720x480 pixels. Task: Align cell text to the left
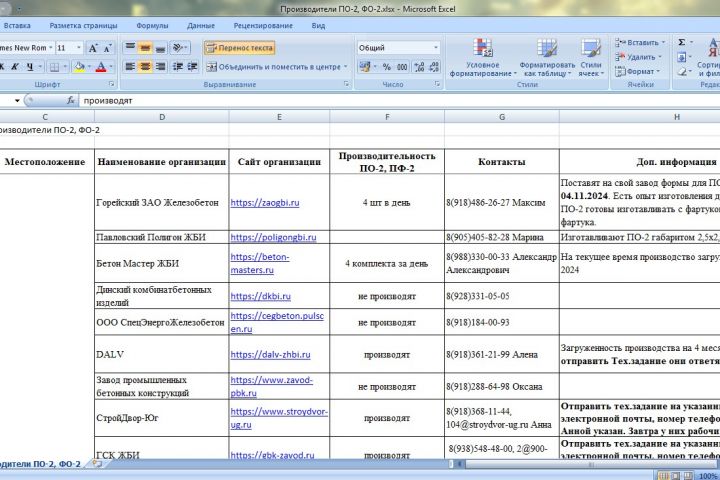point(130,67)
